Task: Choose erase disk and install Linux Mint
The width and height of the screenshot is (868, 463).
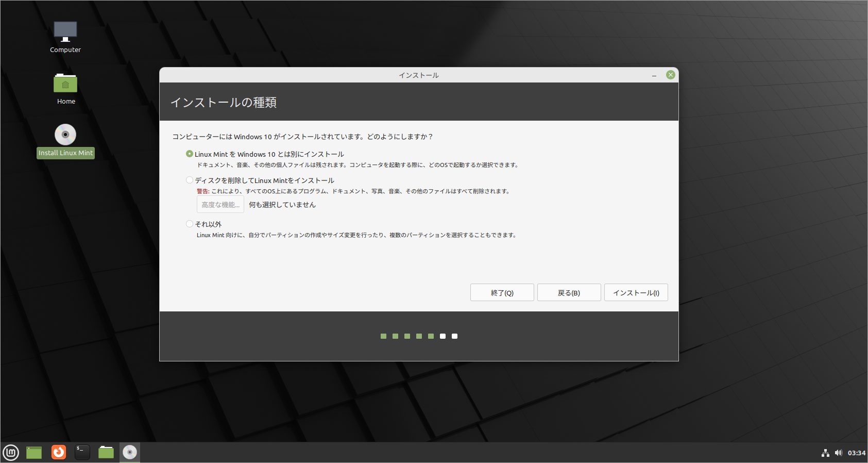Action: [x=190, y=180]
